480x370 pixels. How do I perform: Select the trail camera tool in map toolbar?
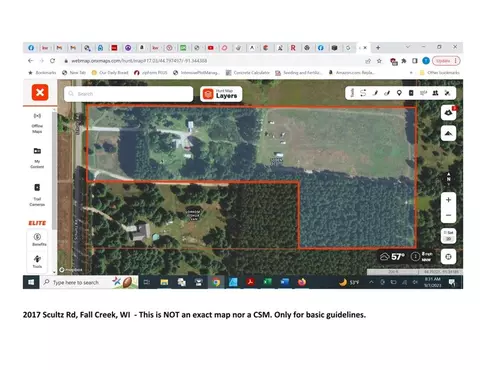pos(411,93)
